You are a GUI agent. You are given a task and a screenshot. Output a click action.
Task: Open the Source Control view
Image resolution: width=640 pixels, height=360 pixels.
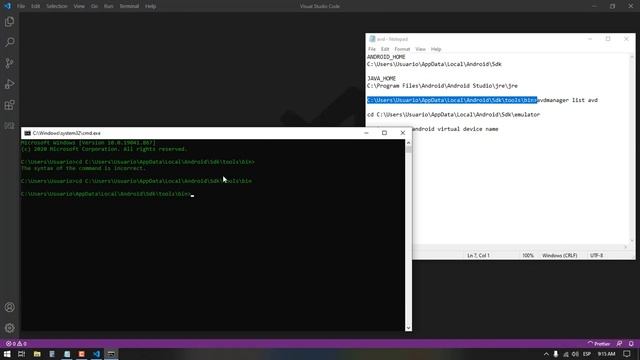tap(9, 63)
